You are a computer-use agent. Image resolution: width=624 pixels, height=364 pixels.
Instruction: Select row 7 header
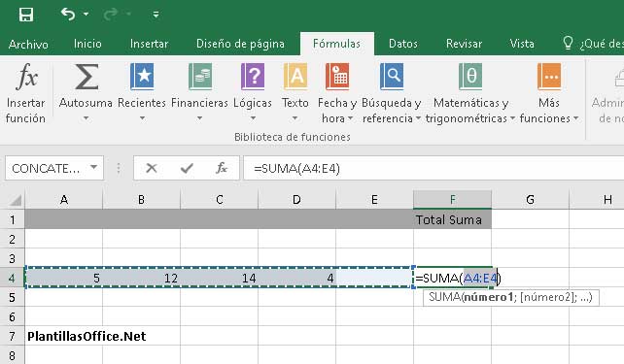click(13, 336)
